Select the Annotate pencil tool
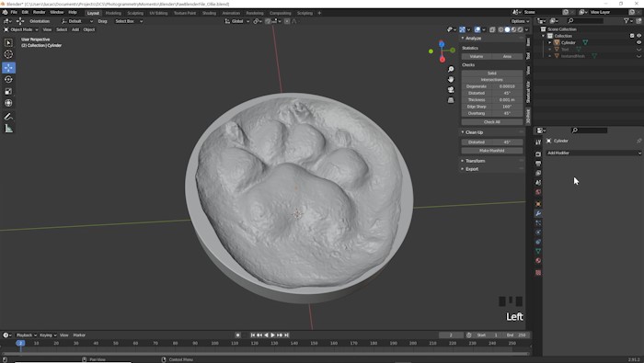 pos(8,117)
